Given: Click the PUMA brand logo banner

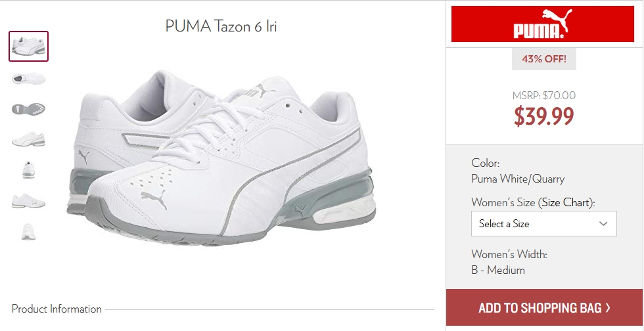Looking at the screenshot, I should [543, 24].
